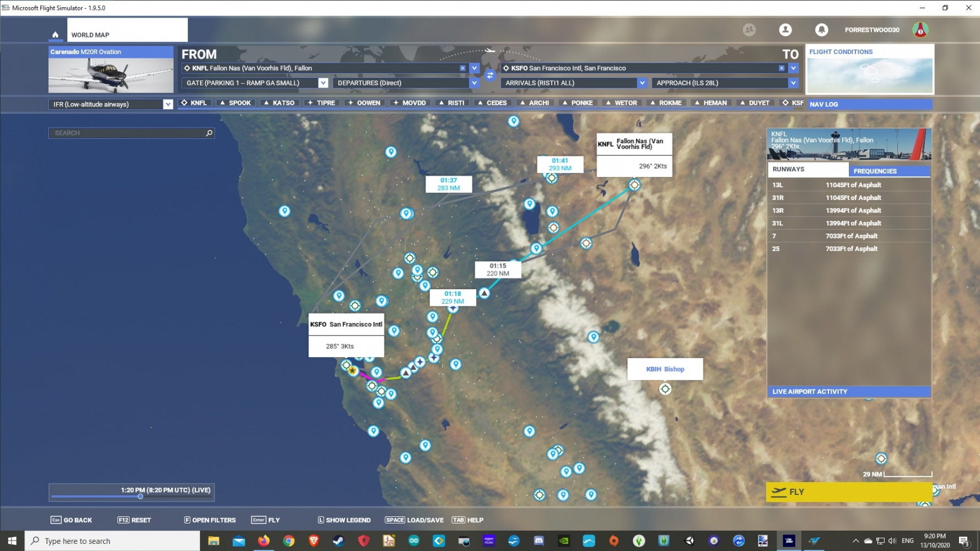The height and width of the screenshot is (551, 980).
Task: Click Load/Save in bottom bar
Action: click(x=414, y=520)
